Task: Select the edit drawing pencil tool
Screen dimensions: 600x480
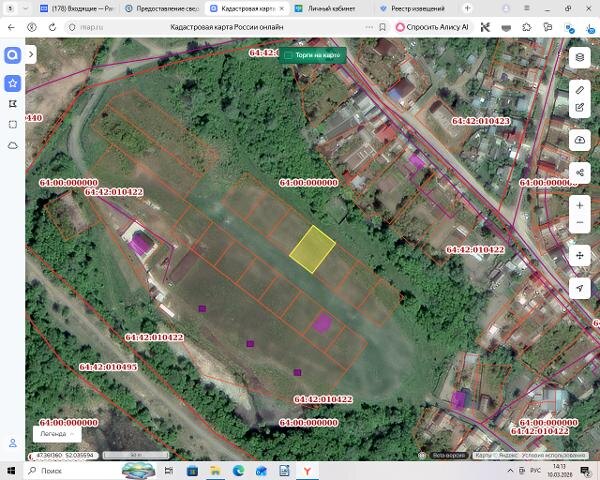Action: point(580,108)
